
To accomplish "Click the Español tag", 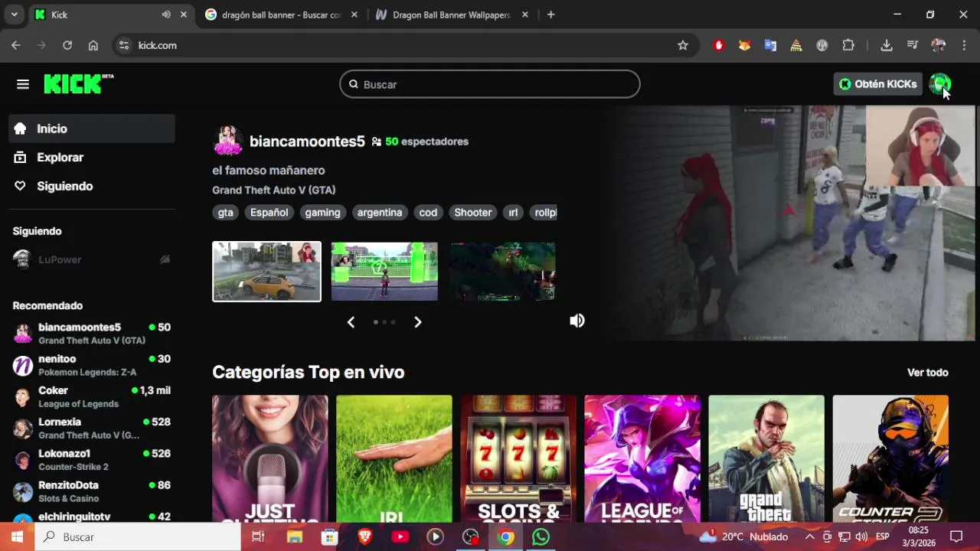I will point(269,213).
